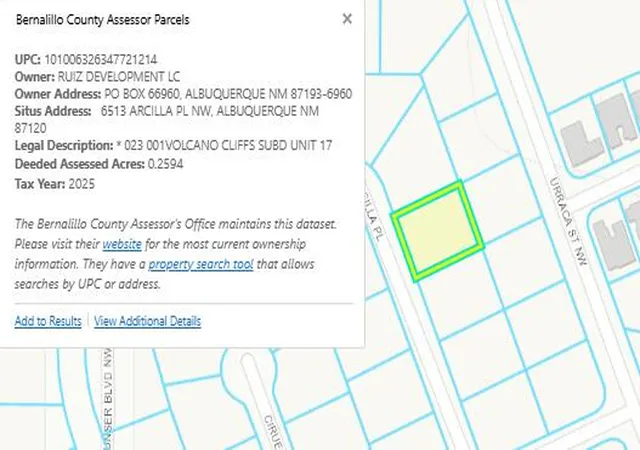The width and height of the screenshot is (640, 450).
Task: Click the legal description VOLCANO CLIFFS SUBD UNIT 17
Action: 249,145
